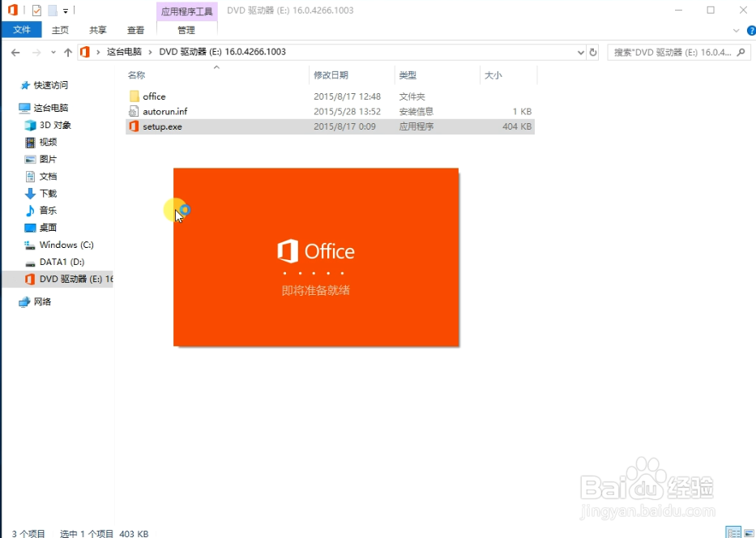The height and width of the screenshot is (538, 756).
Task: Click the up one level arrow button
Action: (x=68, y=51)
